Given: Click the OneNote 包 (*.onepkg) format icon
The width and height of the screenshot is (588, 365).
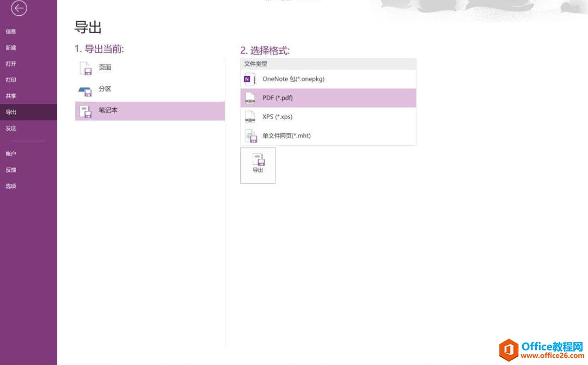Looking at the screenshot, I should pyautogui.click(x=249, y=79).
